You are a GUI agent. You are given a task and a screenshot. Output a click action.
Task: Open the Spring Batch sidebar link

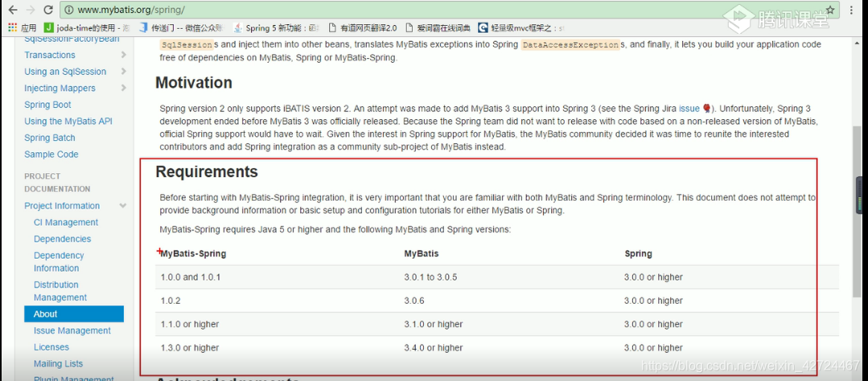pos(50,138)
